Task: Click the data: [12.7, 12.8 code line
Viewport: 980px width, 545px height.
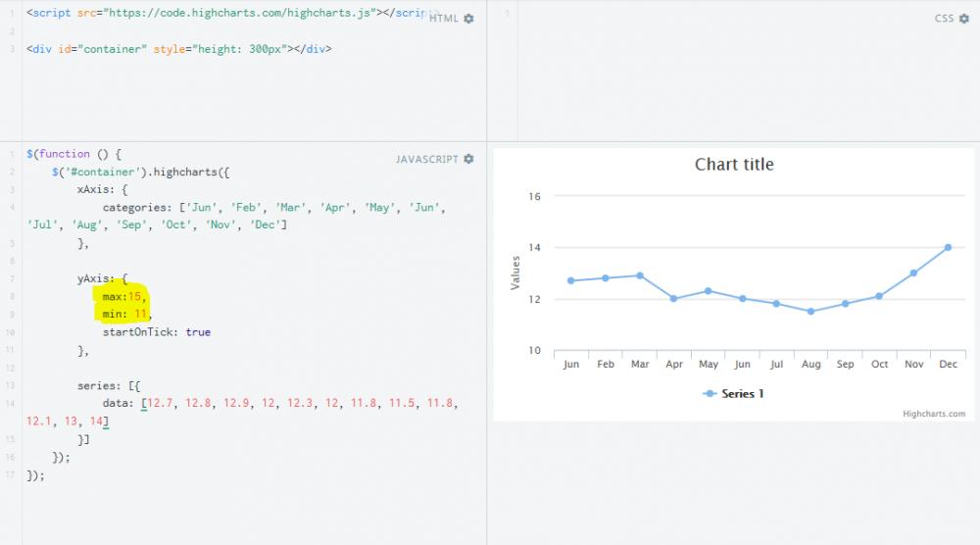Action: 242,413
